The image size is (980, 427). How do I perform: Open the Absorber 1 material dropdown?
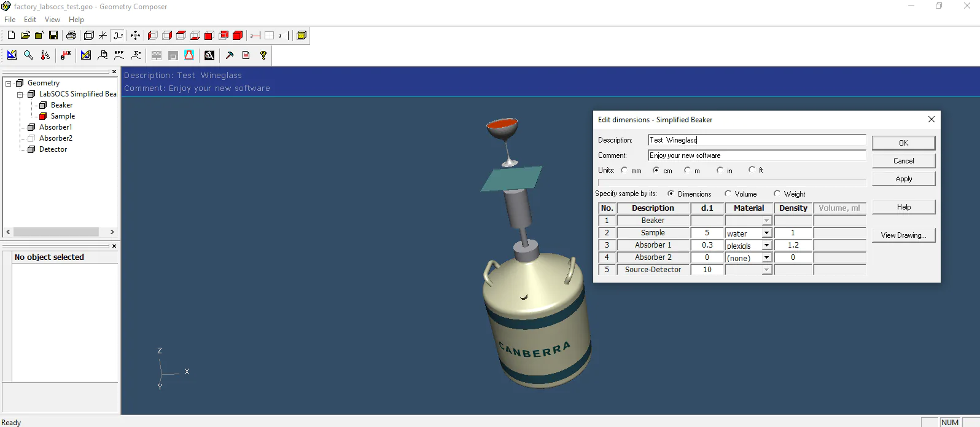coord(767,246)
